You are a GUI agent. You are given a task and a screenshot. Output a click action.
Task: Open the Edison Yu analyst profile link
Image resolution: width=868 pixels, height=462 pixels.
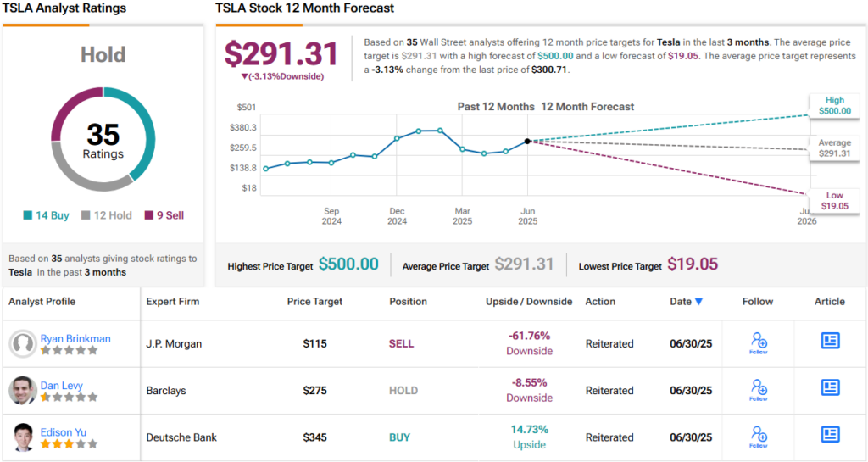pos(63,432)
